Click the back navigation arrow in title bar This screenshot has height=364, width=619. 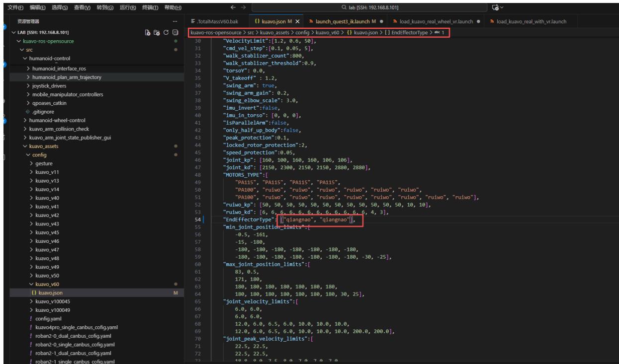coord(233,7)
